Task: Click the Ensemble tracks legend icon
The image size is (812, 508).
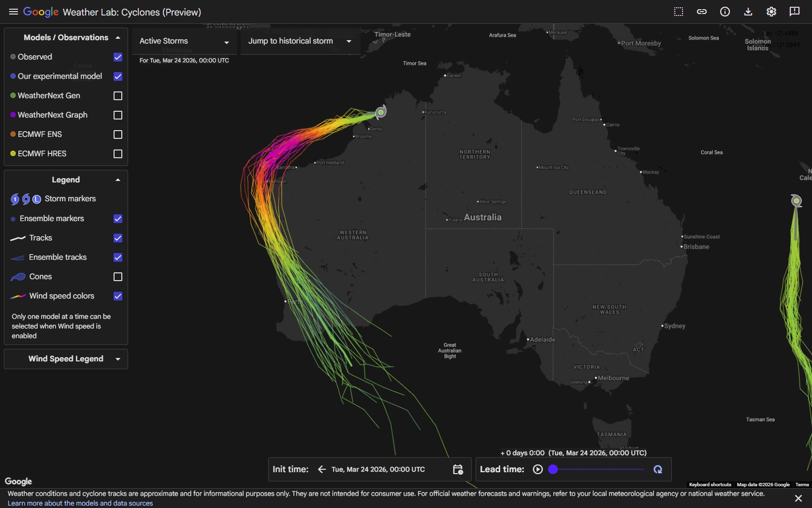Action: pos(18,257)
